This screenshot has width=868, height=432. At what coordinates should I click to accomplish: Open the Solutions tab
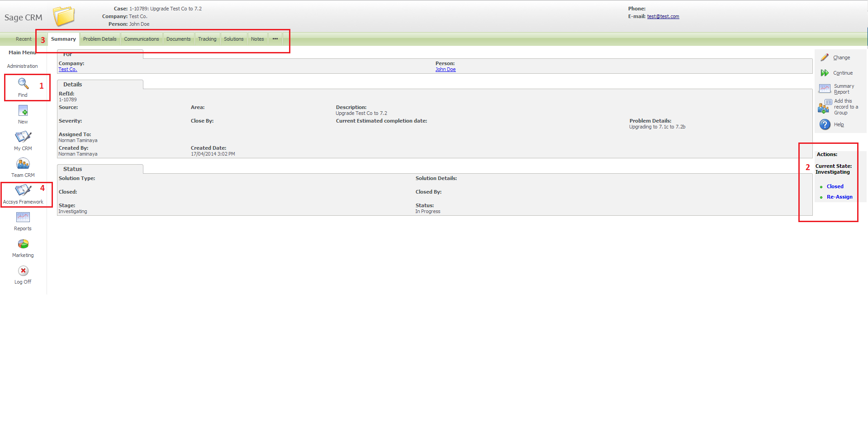234,39
